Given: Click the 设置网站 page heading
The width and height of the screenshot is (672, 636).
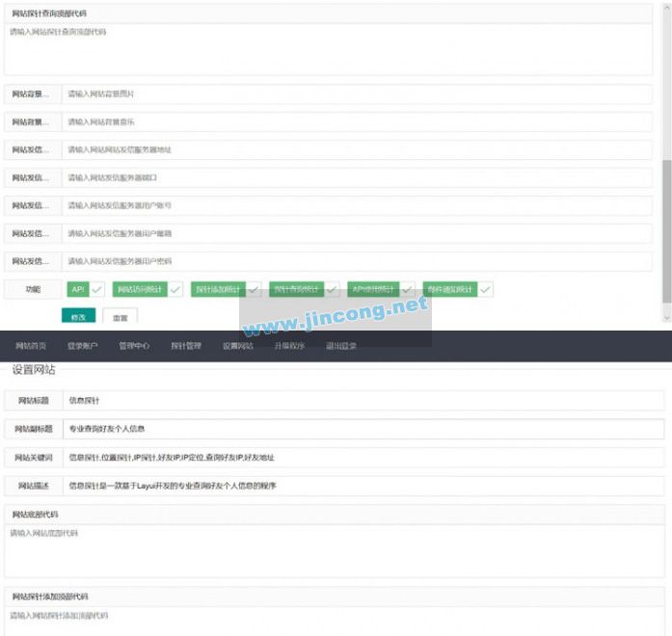Looking at the screenshot, I should click(x=34, y=370).
